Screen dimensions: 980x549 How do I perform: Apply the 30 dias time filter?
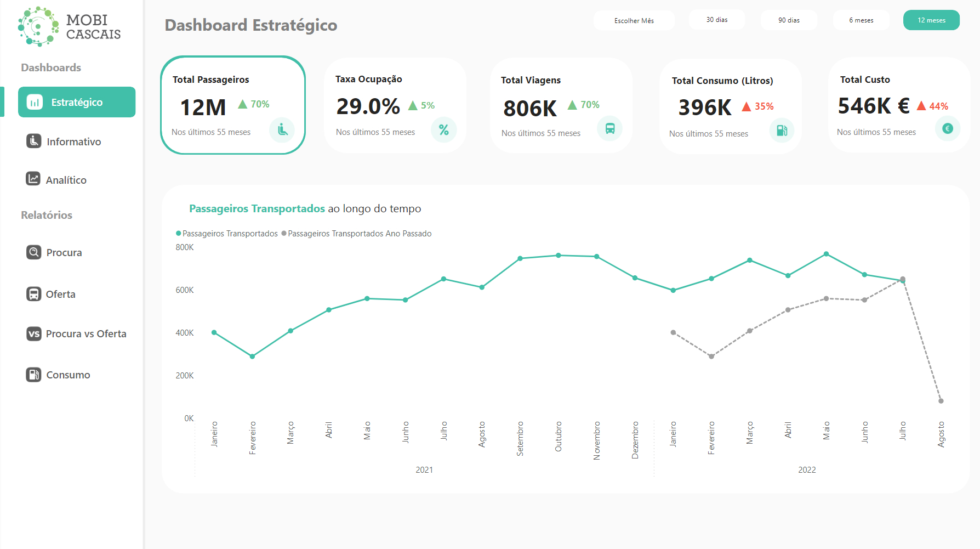(x=716, y=19)
